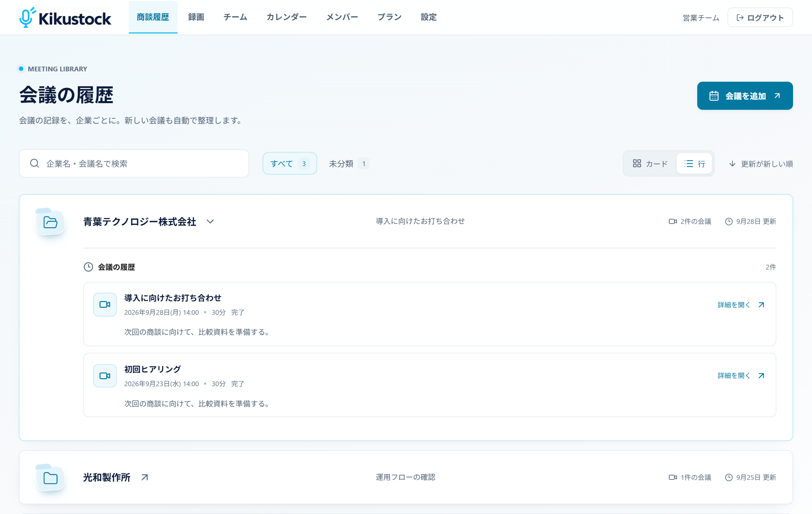Collapse 青葉テクノロジー株式会社 with the chevron
This screenshot has width=812, height=514.
coord(210,221)
